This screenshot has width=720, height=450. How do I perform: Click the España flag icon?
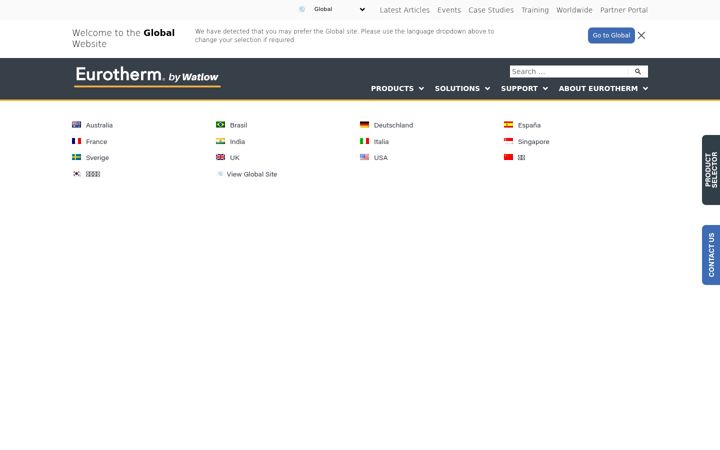508,124
